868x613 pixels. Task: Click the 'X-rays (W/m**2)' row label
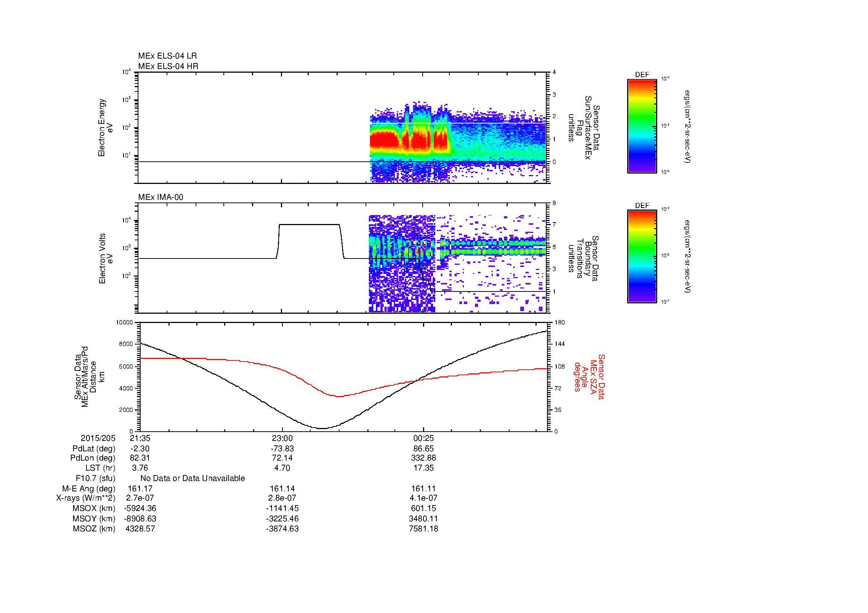pos(86,498)
